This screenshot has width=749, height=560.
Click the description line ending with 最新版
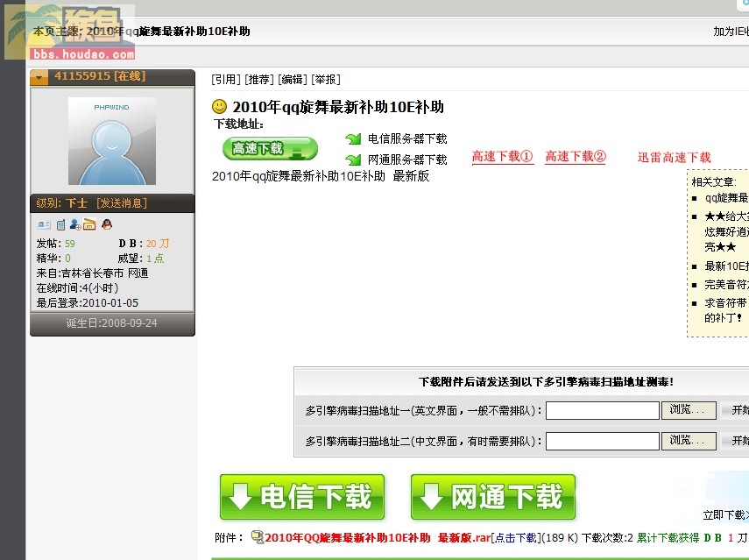pos(321,176)
